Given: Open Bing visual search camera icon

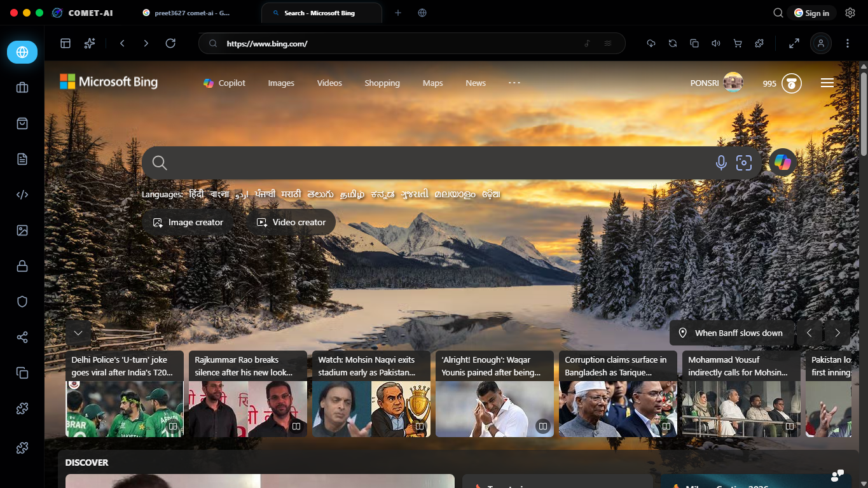Looking at the screenshot, I should click(x=744, y=163).
